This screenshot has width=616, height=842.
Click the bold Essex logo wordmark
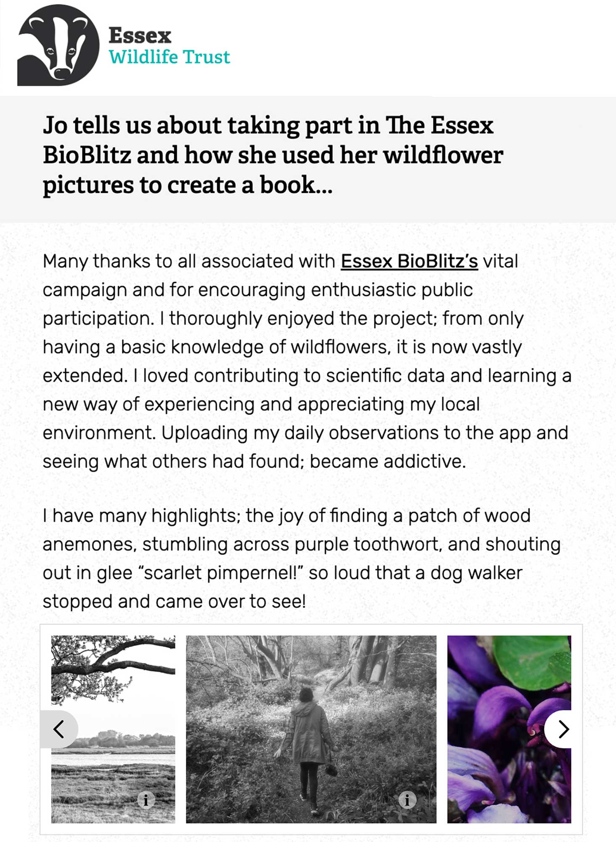(140, 35)
